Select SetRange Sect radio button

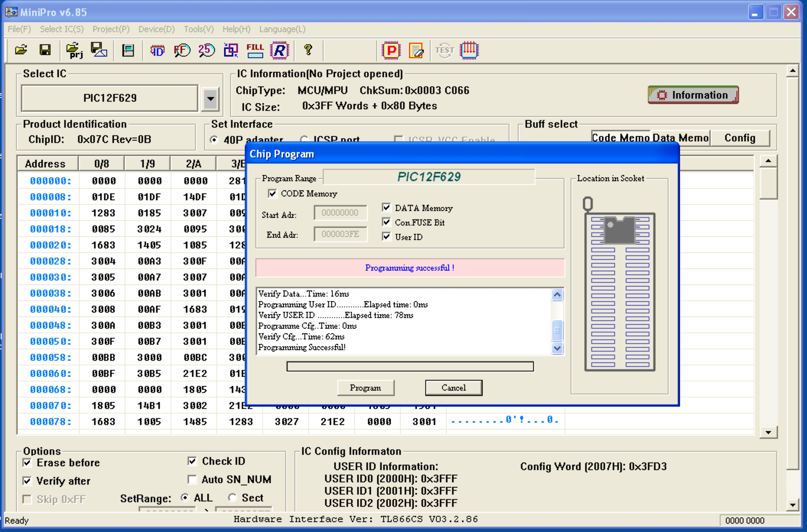(x=232, y=498)
